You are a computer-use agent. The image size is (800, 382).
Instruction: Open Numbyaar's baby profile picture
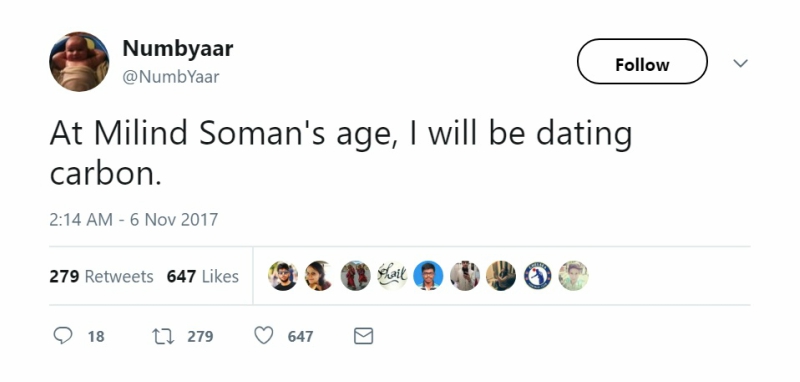point(79,62)
